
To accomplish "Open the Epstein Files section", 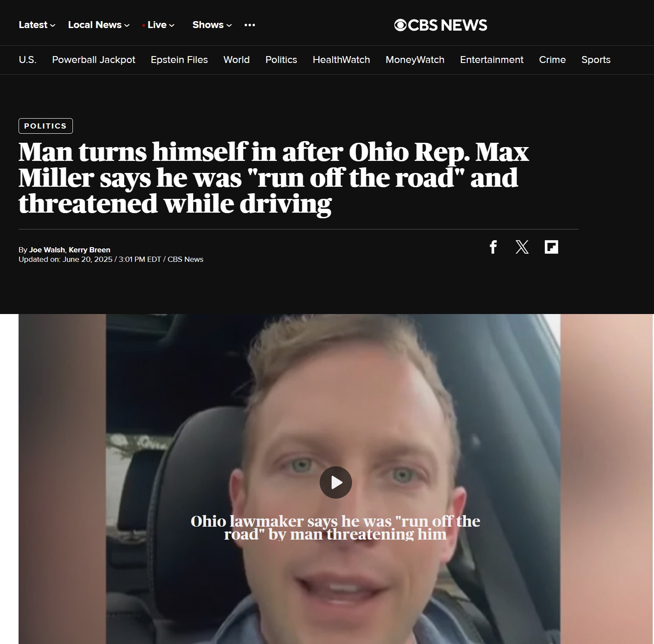I will coord(179,60).
